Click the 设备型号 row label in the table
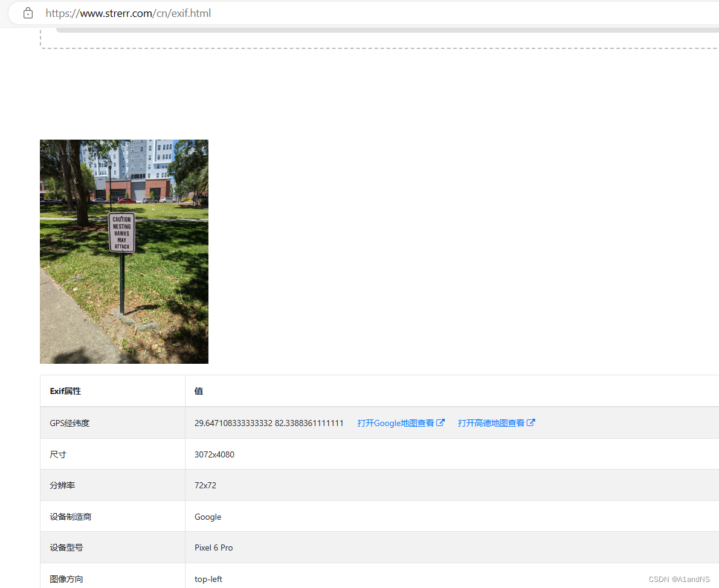719x588 pixels. [66, 548]
